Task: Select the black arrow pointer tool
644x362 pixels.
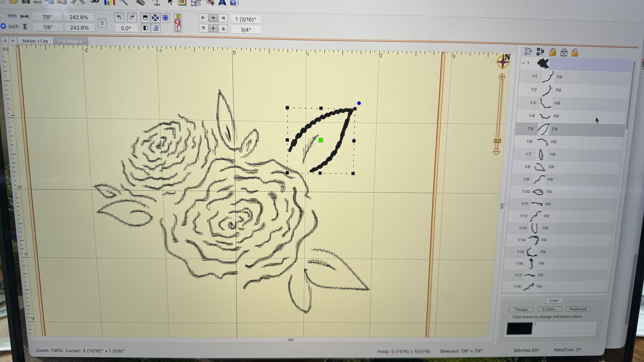Action: pyautogui.click(x=170, y=2)
